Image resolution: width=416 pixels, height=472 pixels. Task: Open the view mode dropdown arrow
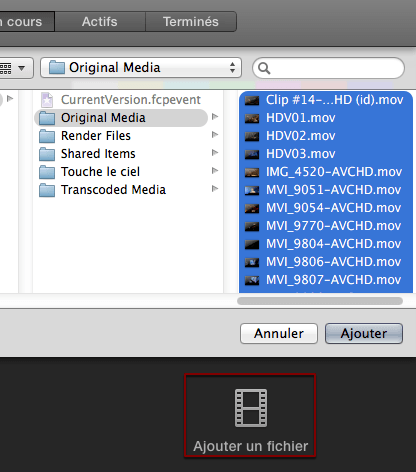pos(22,68)
